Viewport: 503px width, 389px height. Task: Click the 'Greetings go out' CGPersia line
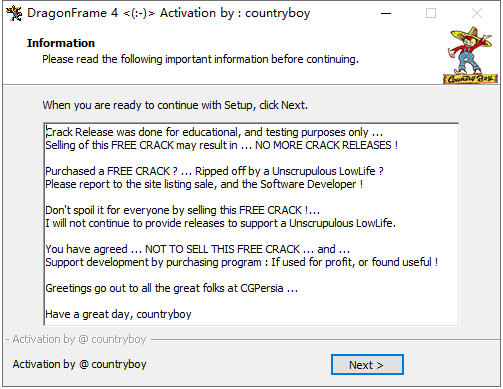coord(172,288)
